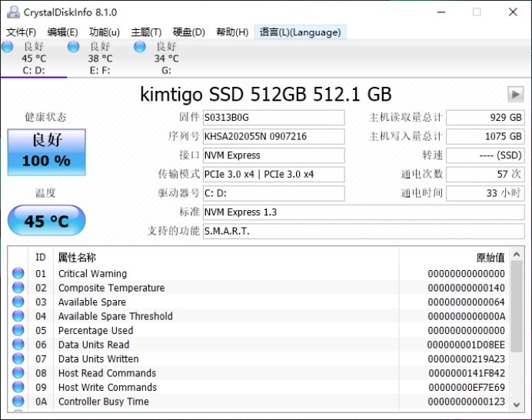Screen dimensions: 532x420
Task: Select the Data Units Read attribute name
Action: tap(94, 345)
